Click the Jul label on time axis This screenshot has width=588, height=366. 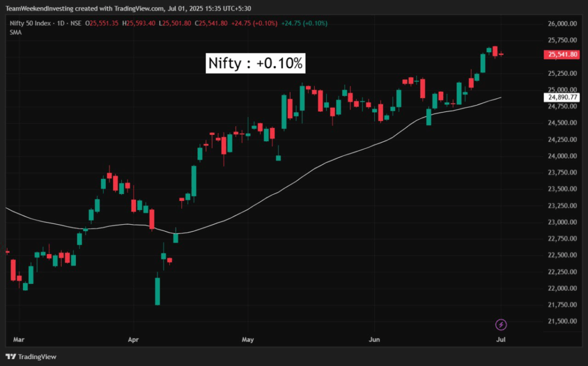pos(501,340)
